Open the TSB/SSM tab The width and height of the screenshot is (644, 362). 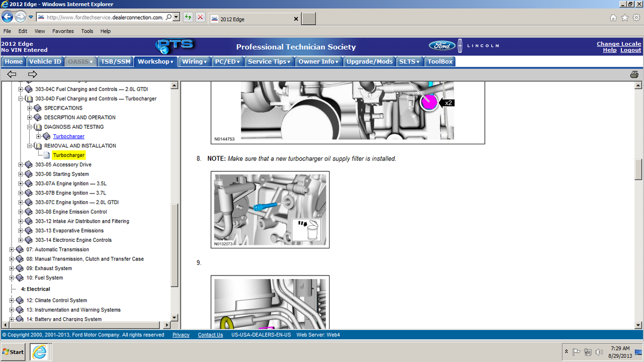[115, 62]
